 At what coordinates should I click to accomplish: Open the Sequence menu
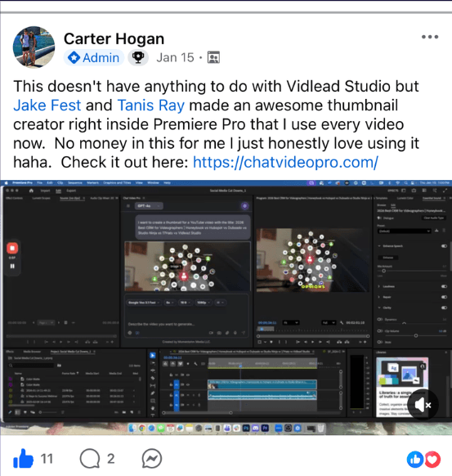pyautogui.click(x=75, y=182)
